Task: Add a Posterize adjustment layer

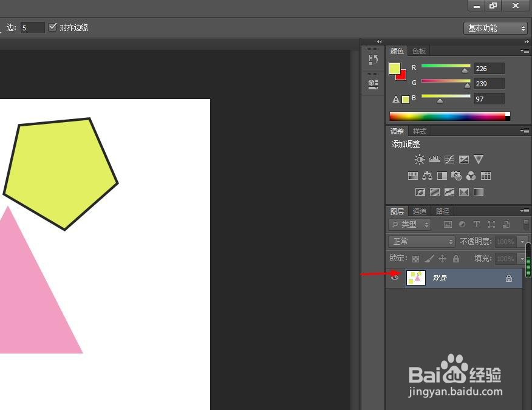Action: click(435, 193)
